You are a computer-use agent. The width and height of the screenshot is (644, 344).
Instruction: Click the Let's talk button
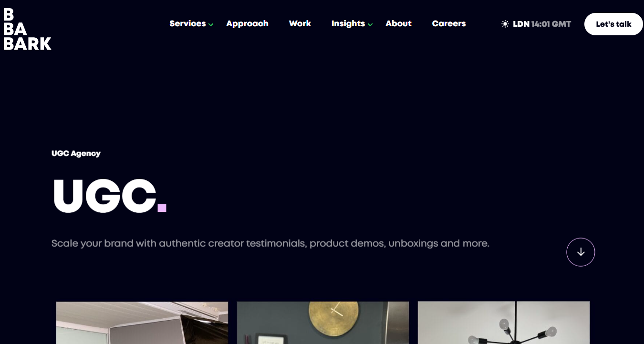(613, 24)
